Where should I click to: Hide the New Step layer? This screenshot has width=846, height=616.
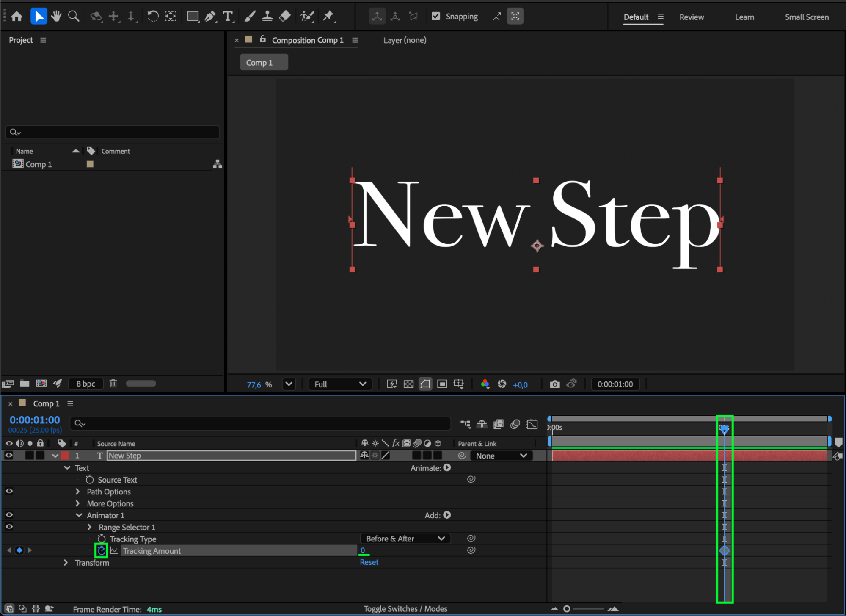pos(9,456)
